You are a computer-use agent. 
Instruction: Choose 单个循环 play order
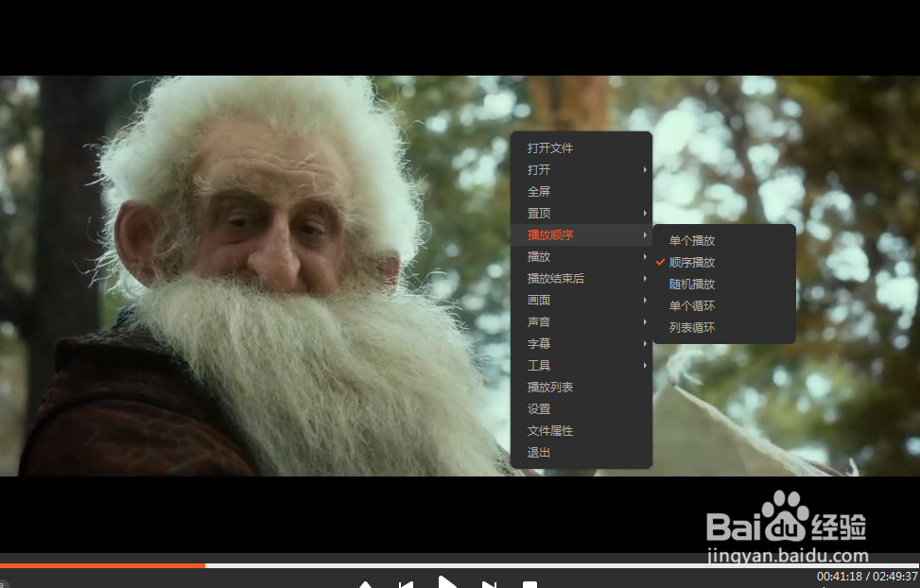point(724,305)
